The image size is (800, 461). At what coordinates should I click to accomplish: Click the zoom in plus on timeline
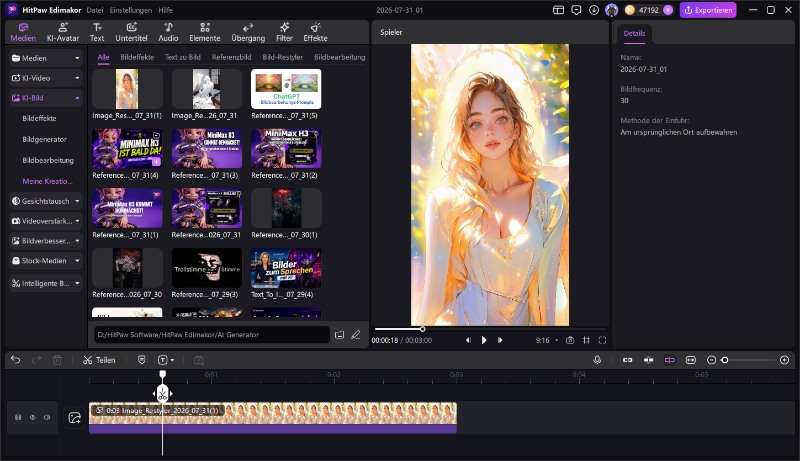pos(785,360)
